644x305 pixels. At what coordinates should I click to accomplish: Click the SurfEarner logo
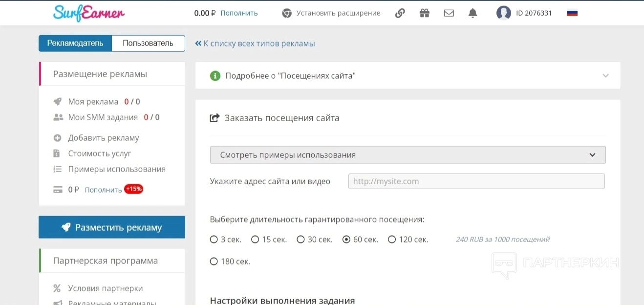pos(89,13)
